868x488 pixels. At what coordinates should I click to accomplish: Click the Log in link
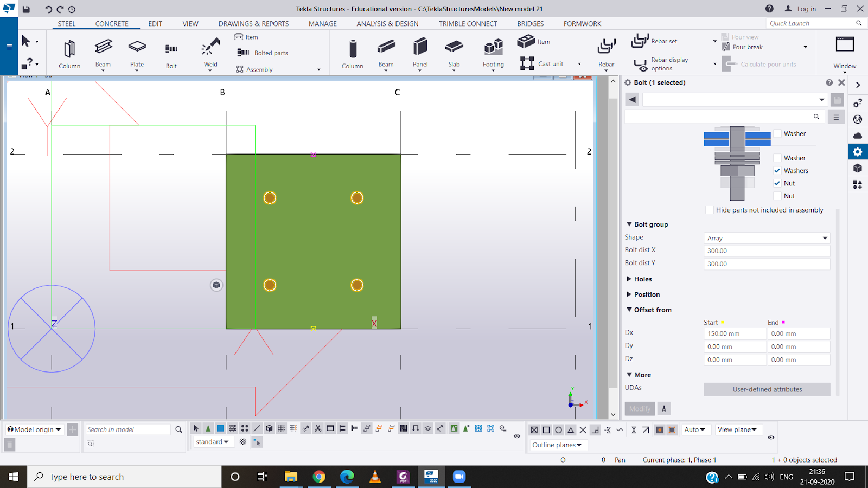[801, 9]
